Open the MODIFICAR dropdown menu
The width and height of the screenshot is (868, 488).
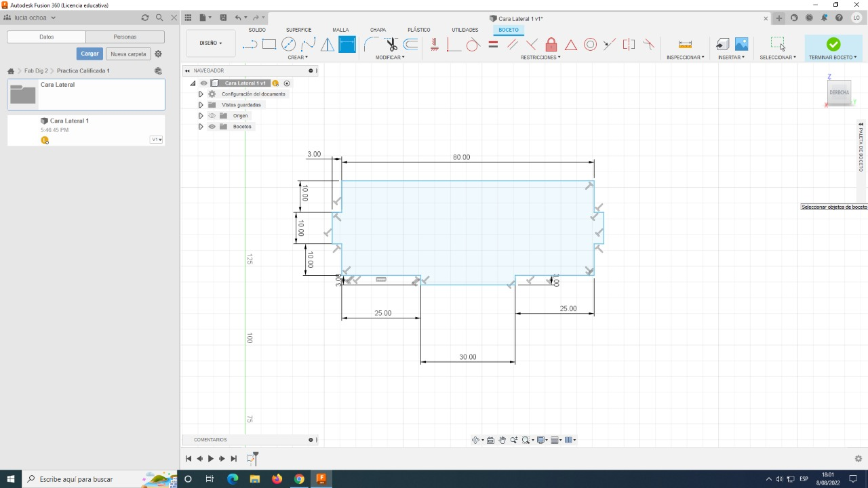point(390,58)
